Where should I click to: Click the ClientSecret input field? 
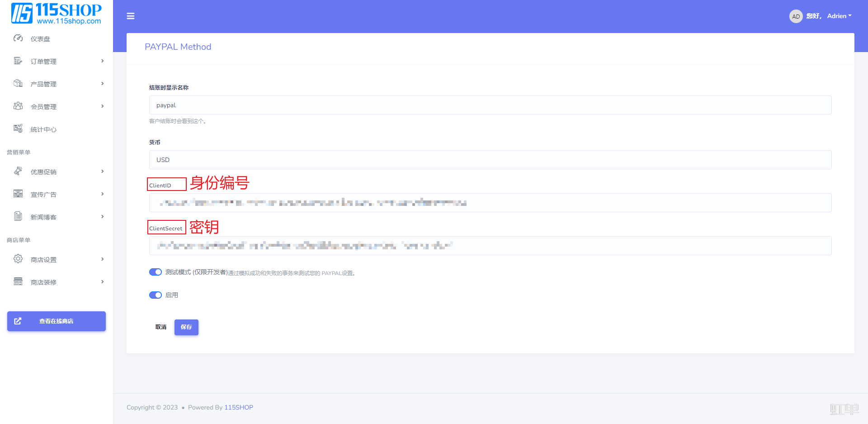click(x=490, y=246)
